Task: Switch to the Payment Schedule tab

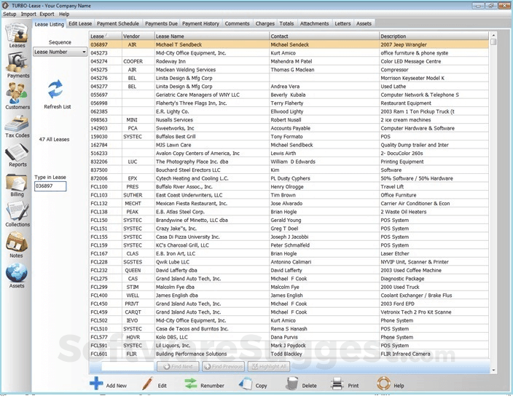Action: [x=118, y=24]
